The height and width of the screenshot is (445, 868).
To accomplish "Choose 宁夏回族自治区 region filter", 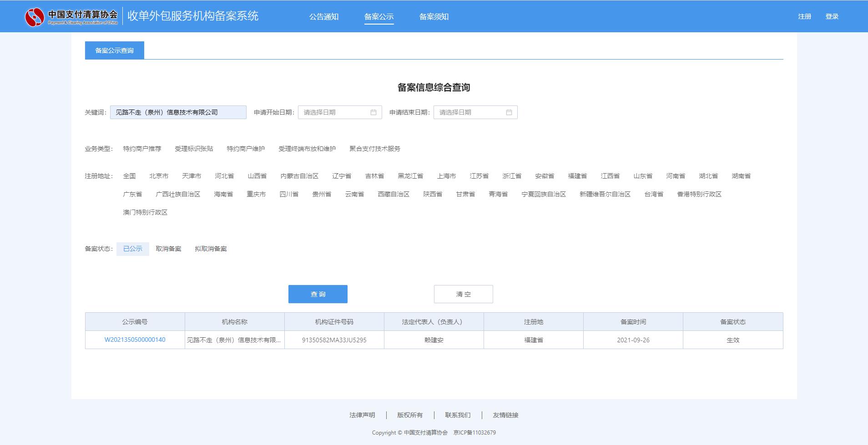I will (544, 194).
